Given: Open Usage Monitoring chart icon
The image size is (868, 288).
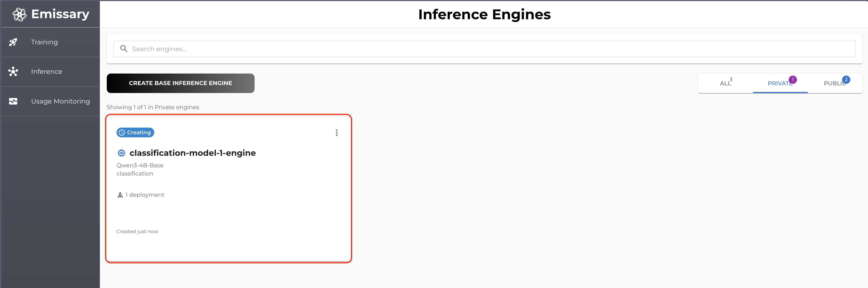Looking at the screenshot, I should point(14,101).
